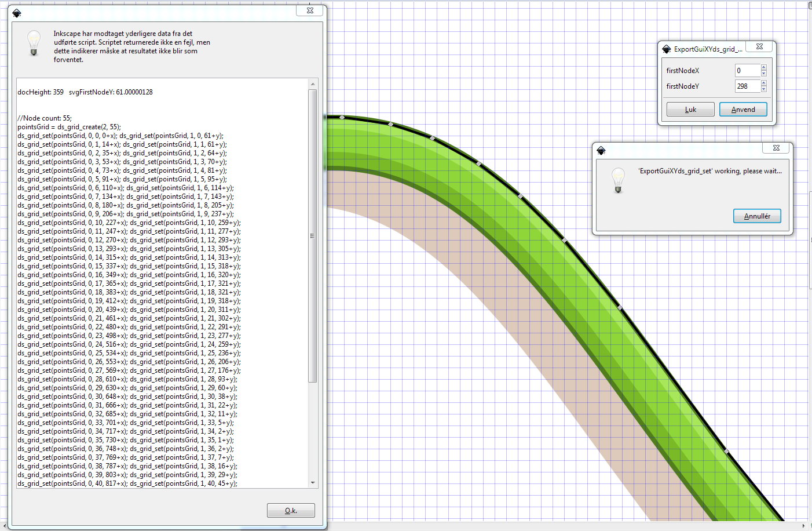This screenshot has width=812, height=531.
Task: Select the first path node at curve start
Action: tap(342, 118)
